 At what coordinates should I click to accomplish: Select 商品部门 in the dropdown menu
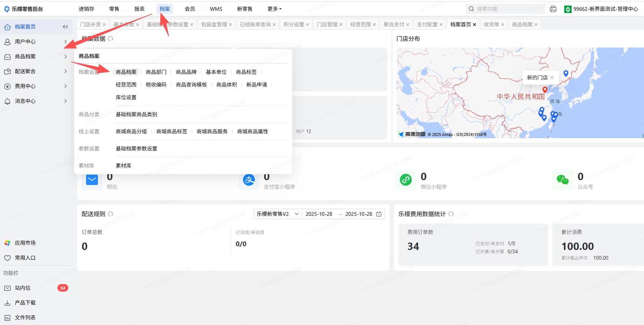click(x=156, y=72)
